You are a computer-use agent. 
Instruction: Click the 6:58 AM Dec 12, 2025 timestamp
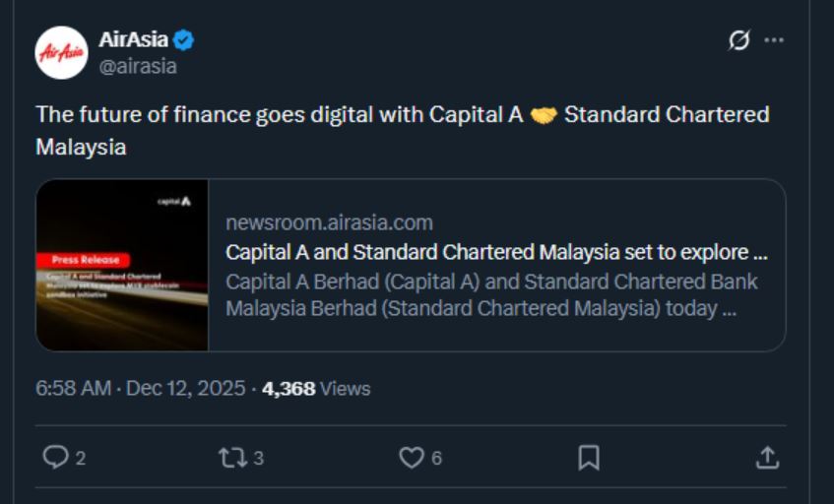point(141,388)
